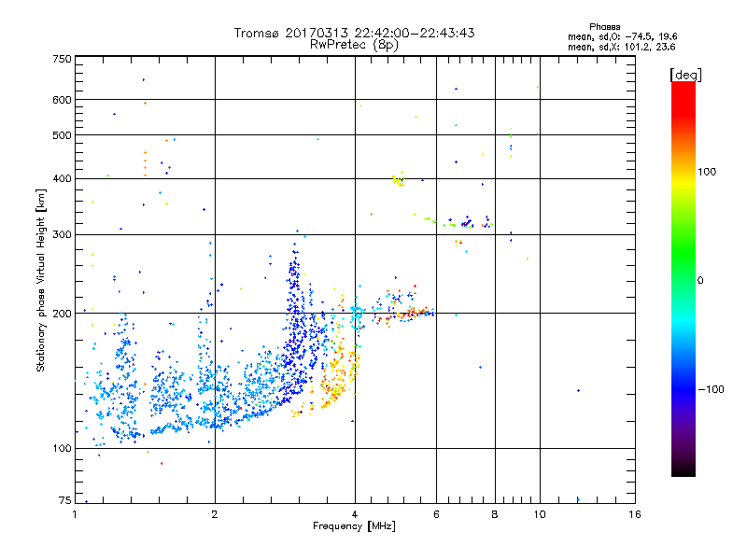
Task: Click the y-axis tick label '75'
Action: pos(65,500)
